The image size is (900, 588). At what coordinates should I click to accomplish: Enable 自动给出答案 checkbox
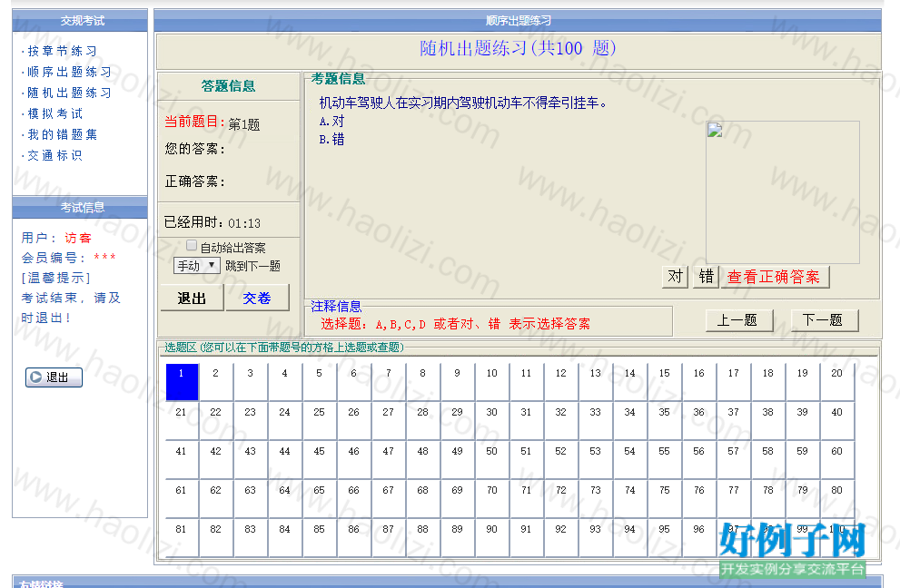(x=192, y=246)
